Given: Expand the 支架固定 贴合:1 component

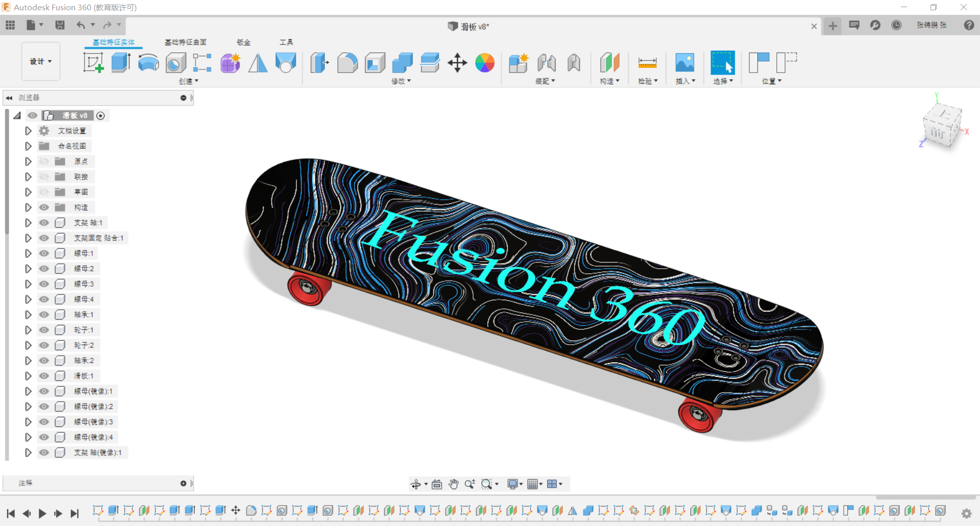Looking at the screenshot, I should (28, 238).
